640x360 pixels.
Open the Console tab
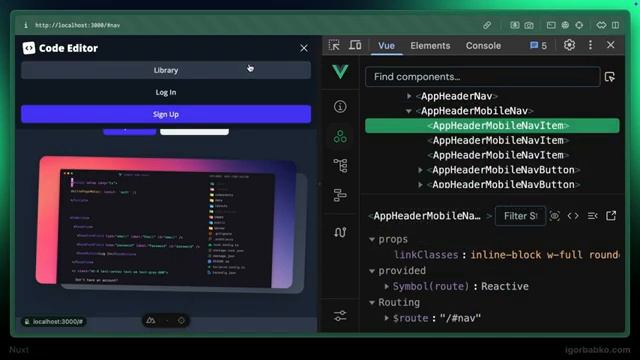pyautogui.click(x=483, y=46)
